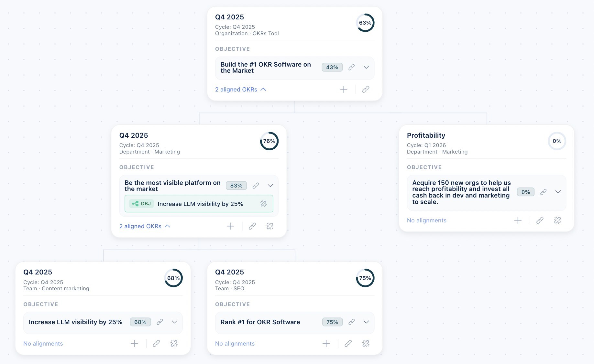Click plus icon on Profitability card
Screen dimensions: 594x364
coord(518,220)
